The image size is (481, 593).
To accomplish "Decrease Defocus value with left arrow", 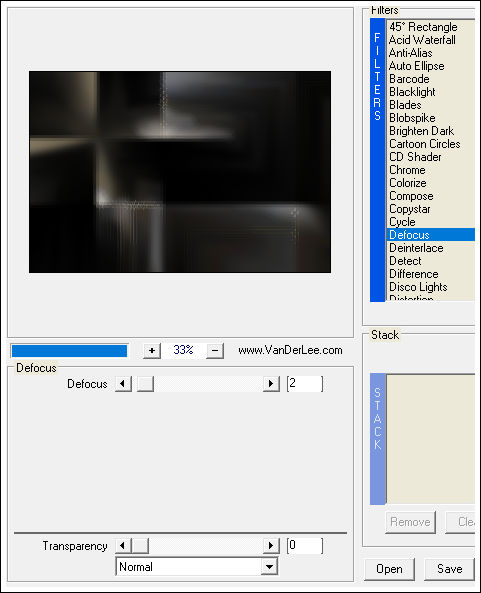I will click(x=123, y=384).
